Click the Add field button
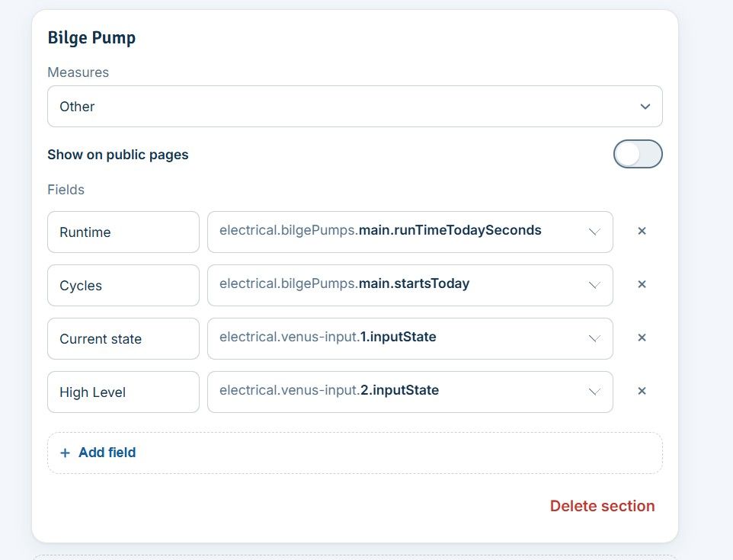The height and width of the screenshot is (560, 733). (355, 453)
